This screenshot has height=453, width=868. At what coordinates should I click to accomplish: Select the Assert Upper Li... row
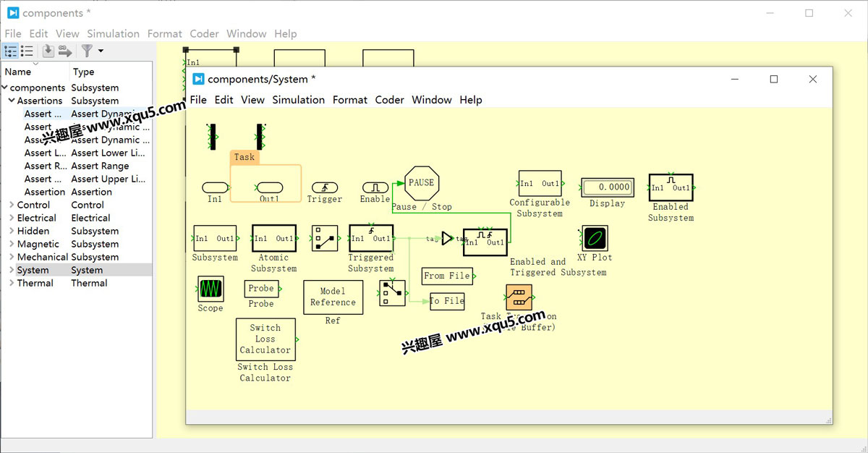pyautogui.click(x=76, y=179)
